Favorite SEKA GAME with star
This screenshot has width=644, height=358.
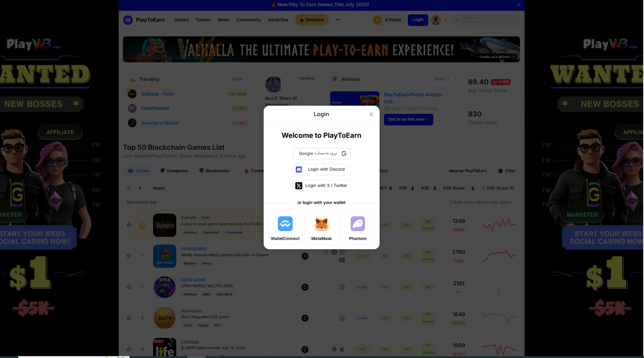[129, 287]
